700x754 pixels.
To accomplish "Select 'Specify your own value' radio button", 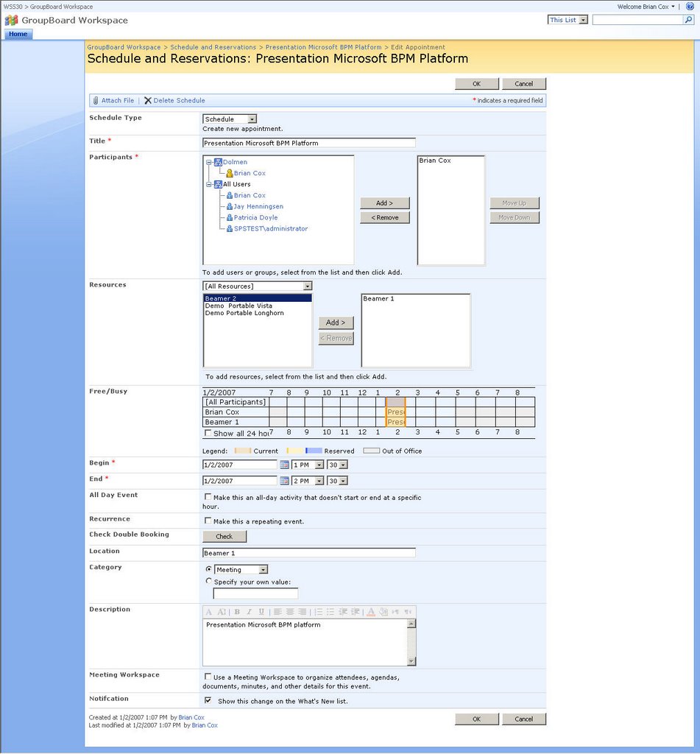I will click(x=209, y=581).
